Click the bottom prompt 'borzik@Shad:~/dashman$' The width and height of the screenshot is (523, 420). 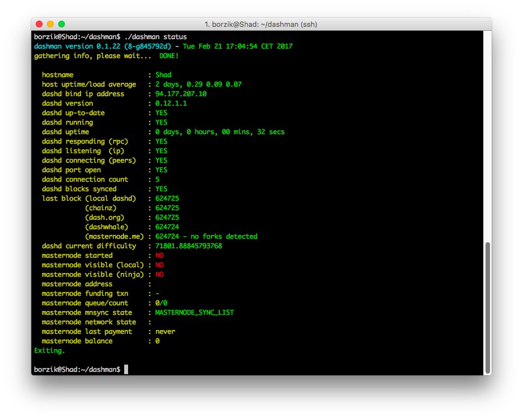77,369
